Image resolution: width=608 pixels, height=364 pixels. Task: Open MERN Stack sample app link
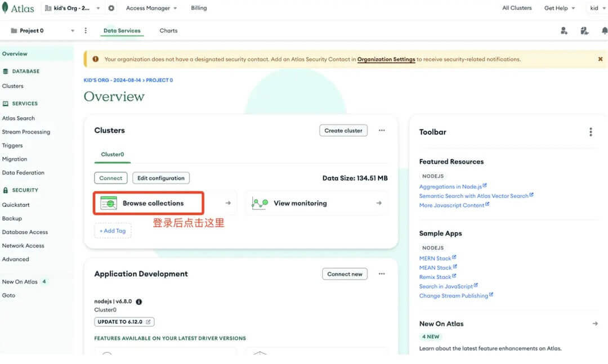[x=437, y=258]
